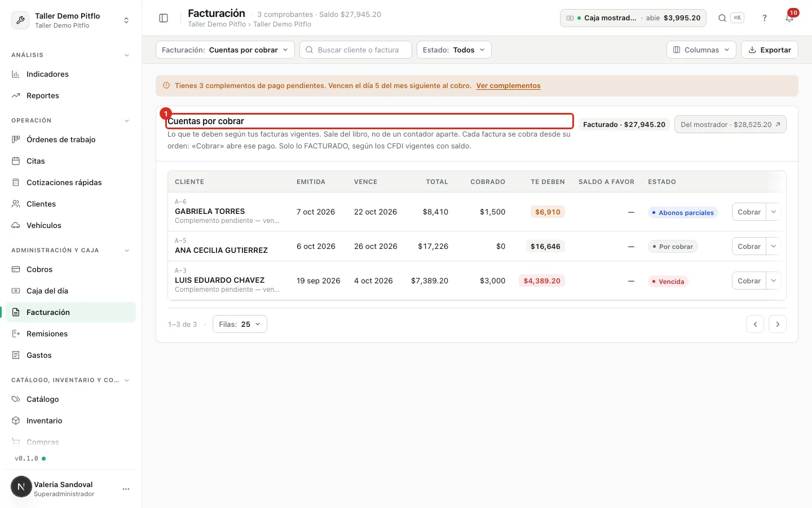Open Inventario in the sidebar

(71, 421)
